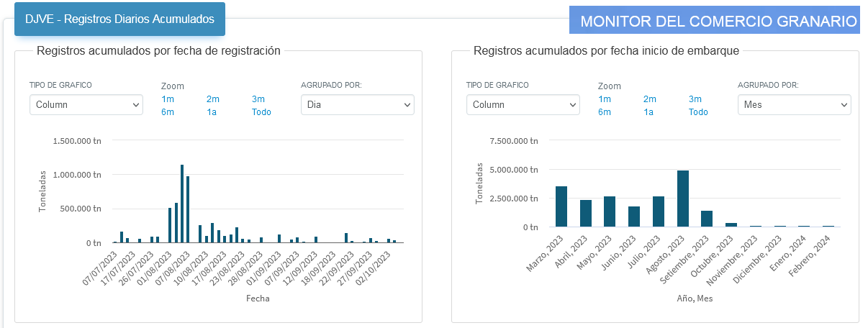Open the DJVE Registros Diarios Acumulados tab

(119, 19)
